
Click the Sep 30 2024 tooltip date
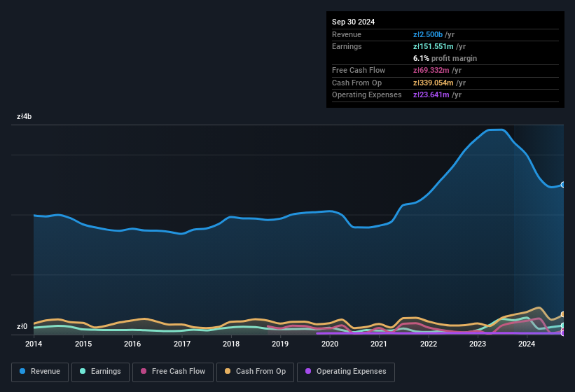pos(353,22)
